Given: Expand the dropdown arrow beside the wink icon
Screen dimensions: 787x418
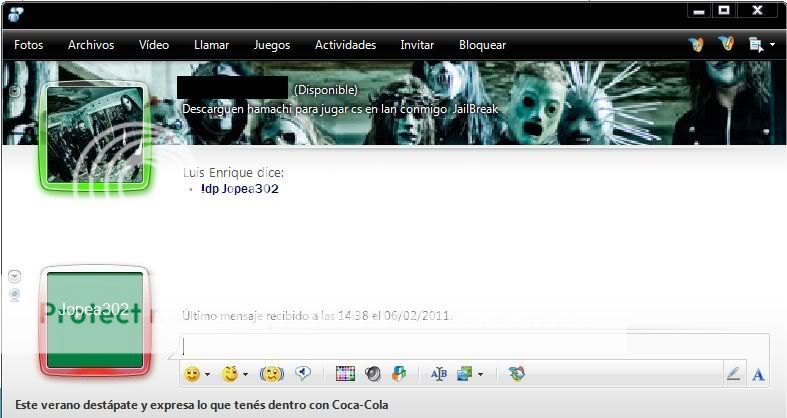Looking at the screenshot, I should click(x=246, y=375).
